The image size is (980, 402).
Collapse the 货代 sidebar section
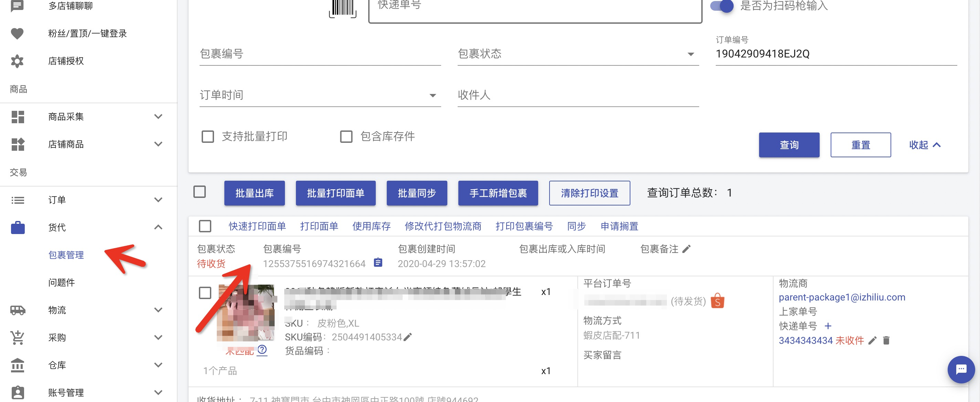coord(158,227)
